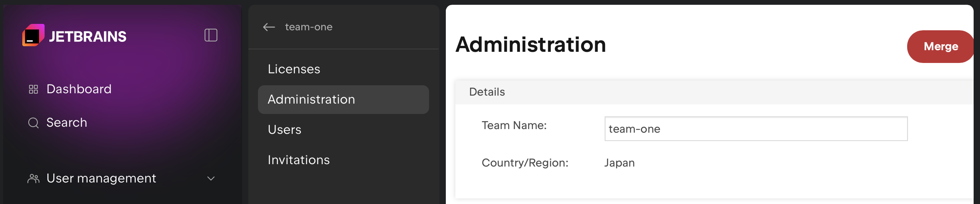Collapse the sidebar using the panel icon
This screenshot has width=980, height=204.
point(211,35)
